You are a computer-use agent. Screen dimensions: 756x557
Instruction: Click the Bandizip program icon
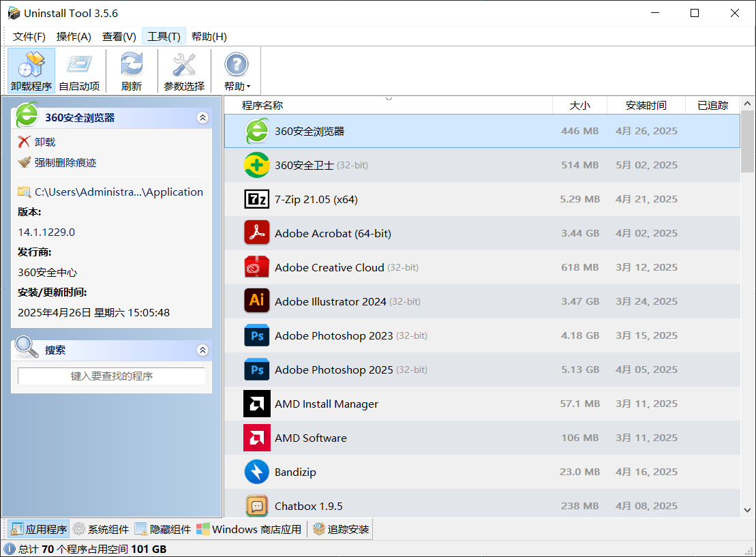pyautogui.click(x=257, y=472)
